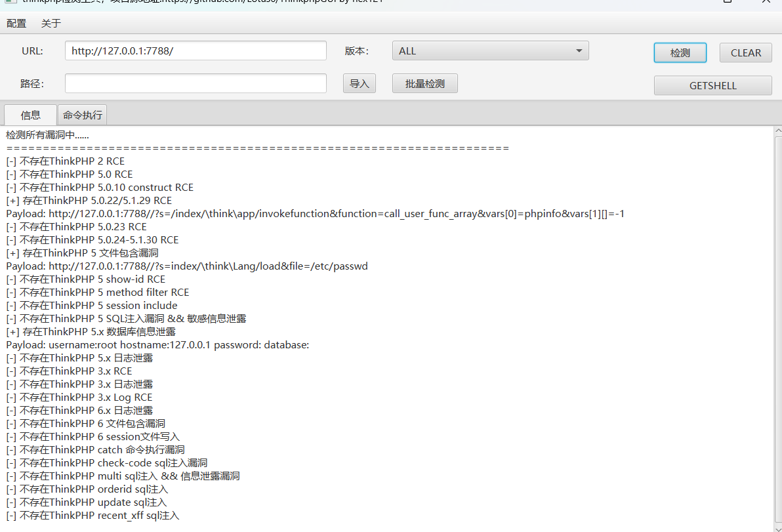Click the line ThinkPHP multi sql注入

click(123, 476)
